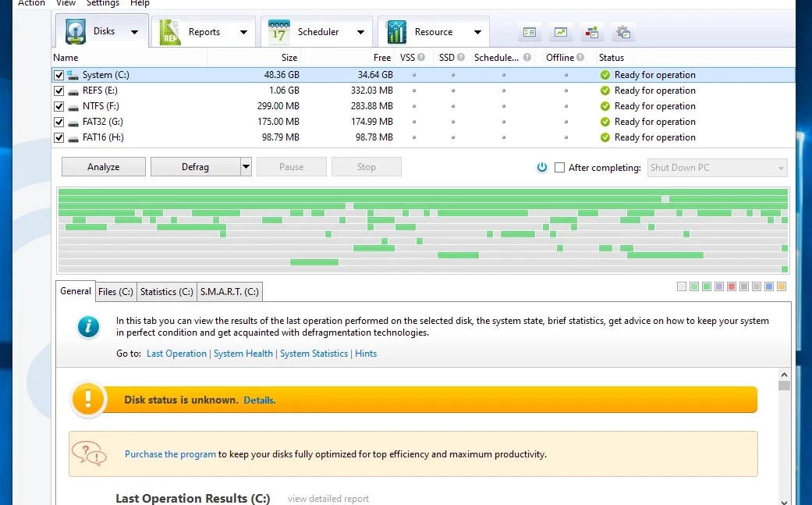This screenshot has height=505, width=812.
Task: Expand the Defrag button dropdown arrow
Action: pos(246,167)
